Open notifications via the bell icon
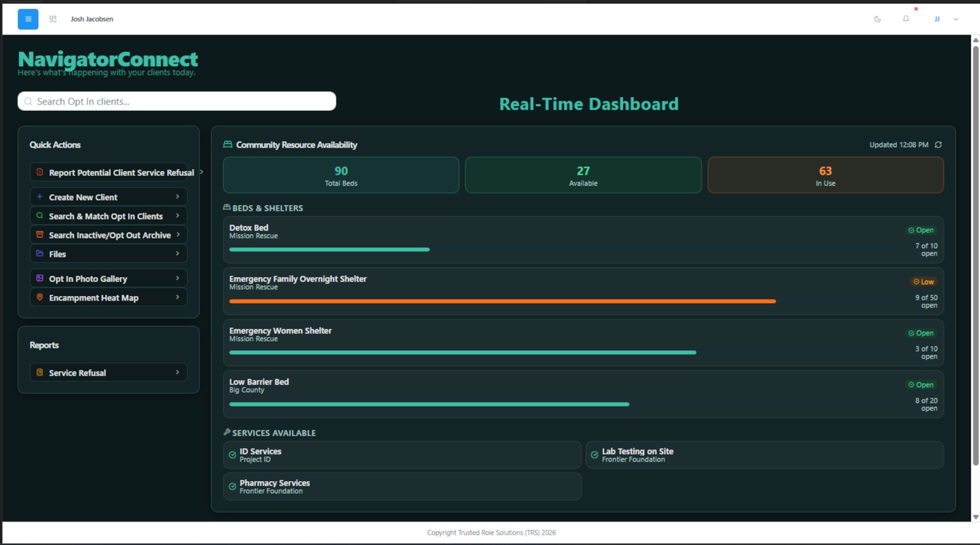The width and height of the screenshot is (980, 545). point(906,19)
